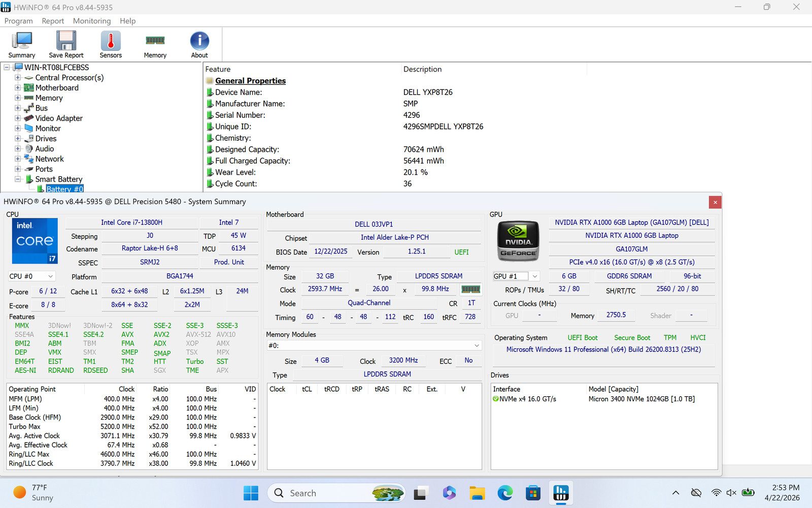The width and height of the screenshot is (812, 508).
Task: Open the Memory Modules #0 dropdown
Action: [x=374, y=345]
